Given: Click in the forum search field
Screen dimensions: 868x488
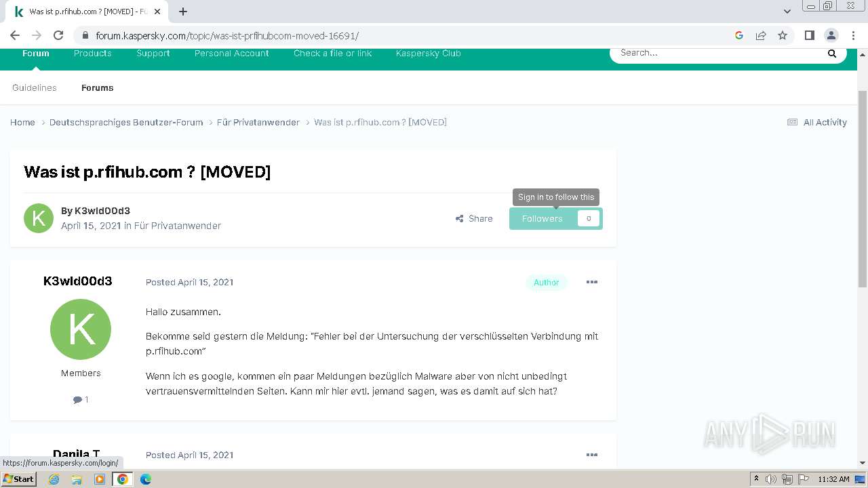Looking at the screenshot, I should coord(719,53).
